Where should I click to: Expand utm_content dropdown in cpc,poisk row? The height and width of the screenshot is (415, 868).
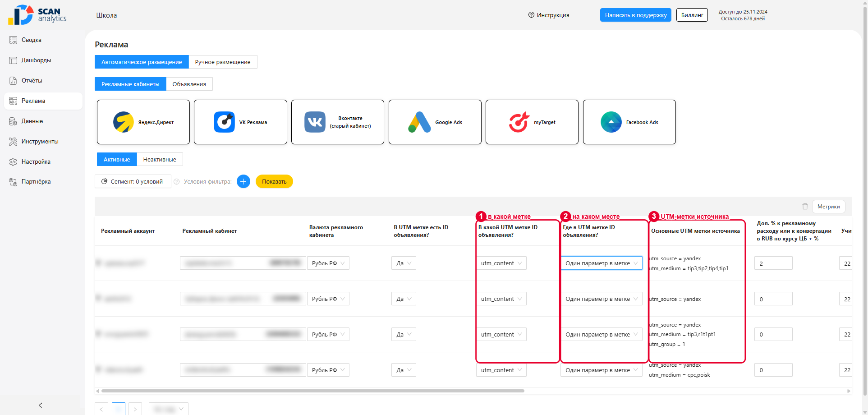[501, 370]
